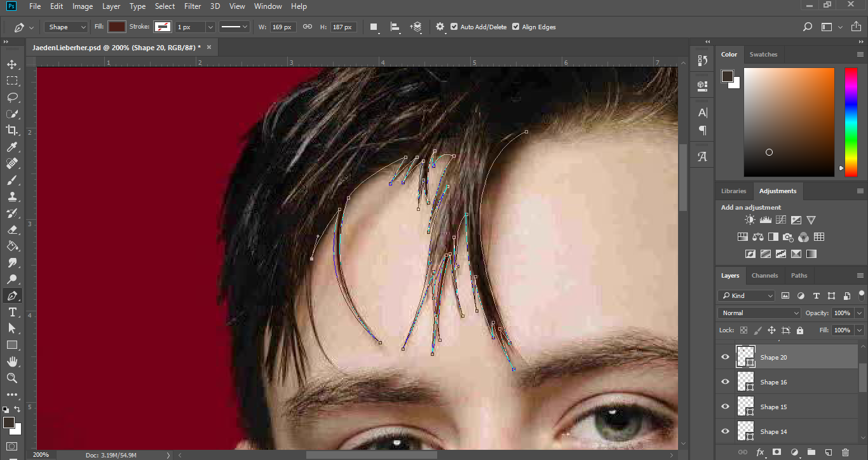Toggle Align Edges checkbox
The height and width of the screenshot is (460, 868).
[515, 27]
